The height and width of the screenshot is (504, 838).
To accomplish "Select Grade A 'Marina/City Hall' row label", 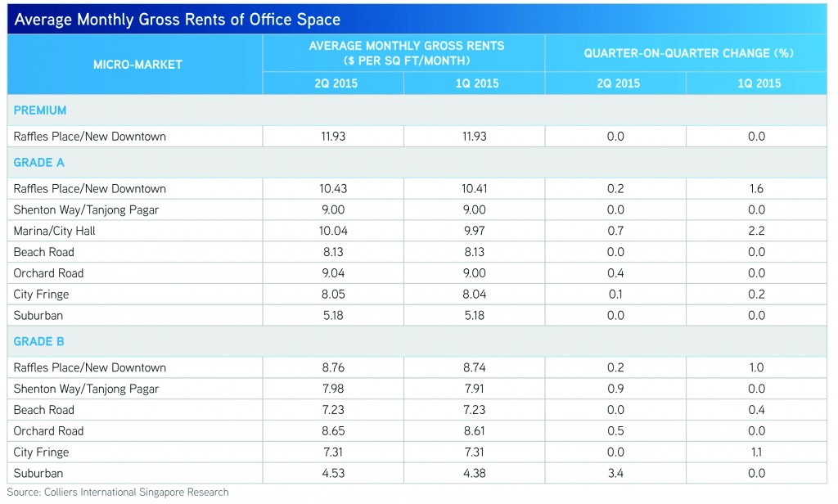I will [55, 231].
